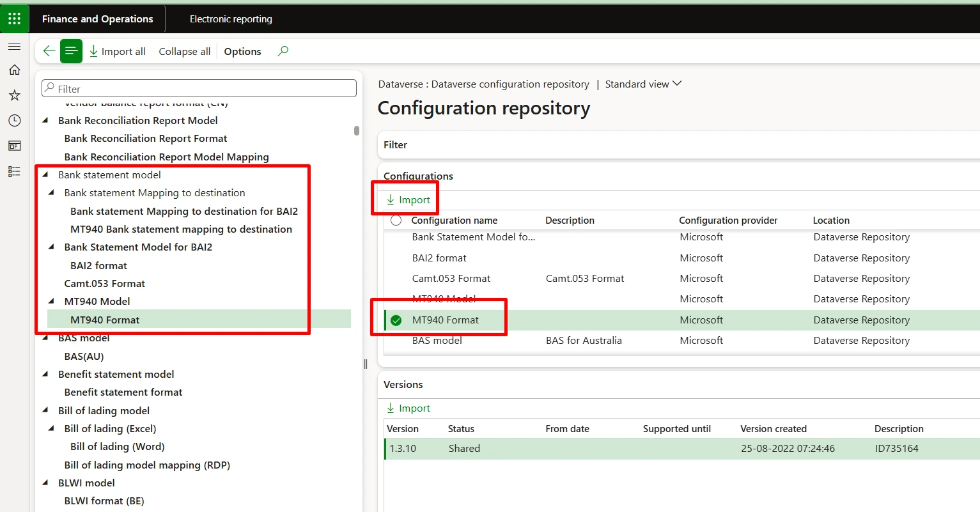Open Favorites star icon in sidebar
The height and width of the screenshot is (512, 980).
(x=14, y=95)
